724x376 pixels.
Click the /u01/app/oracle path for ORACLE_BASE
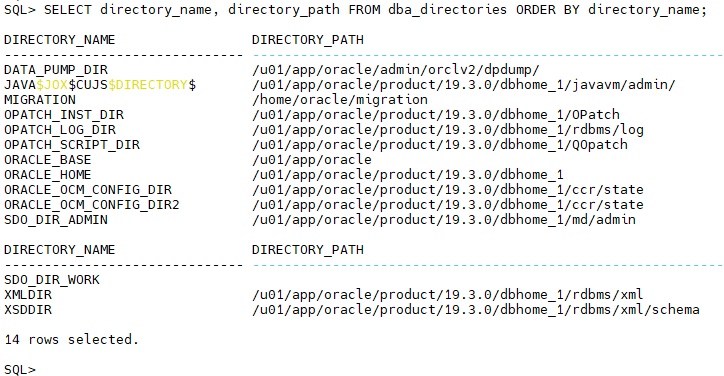click(312, 160)
